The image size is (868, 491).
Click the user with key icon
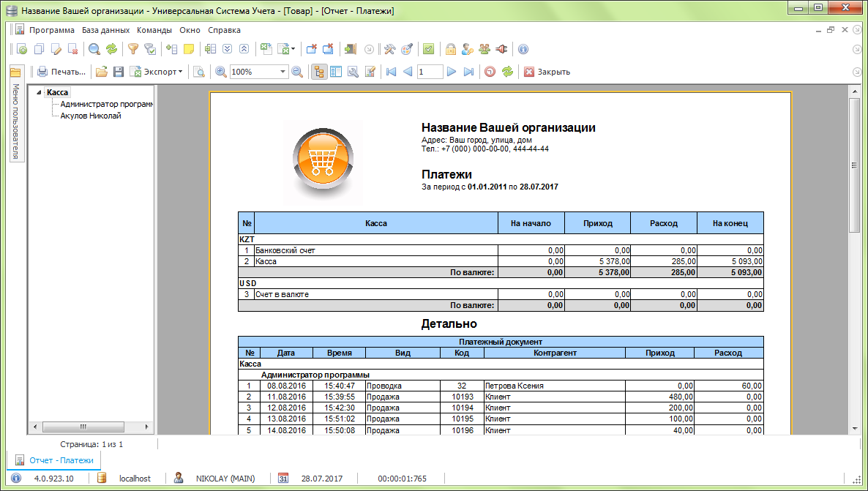pos(468,49)
